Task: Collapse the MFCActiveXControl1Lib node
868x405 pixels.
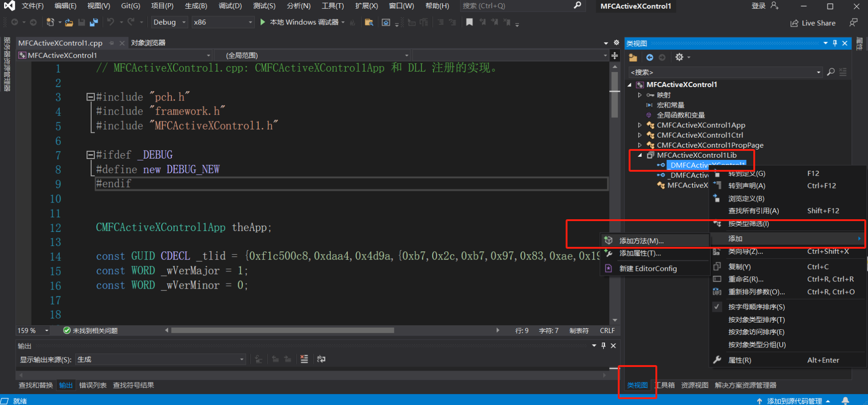Action: [640, 155]
